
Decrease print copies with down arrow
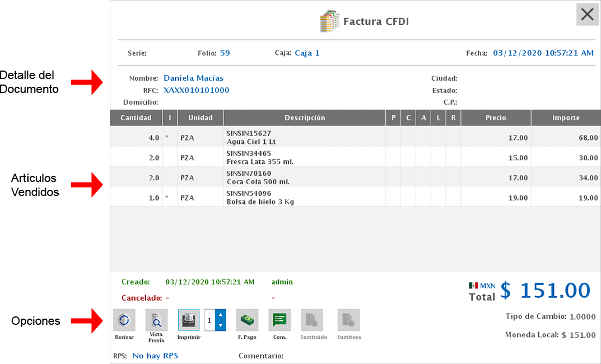pyautogui.click(x=220, y=325)
